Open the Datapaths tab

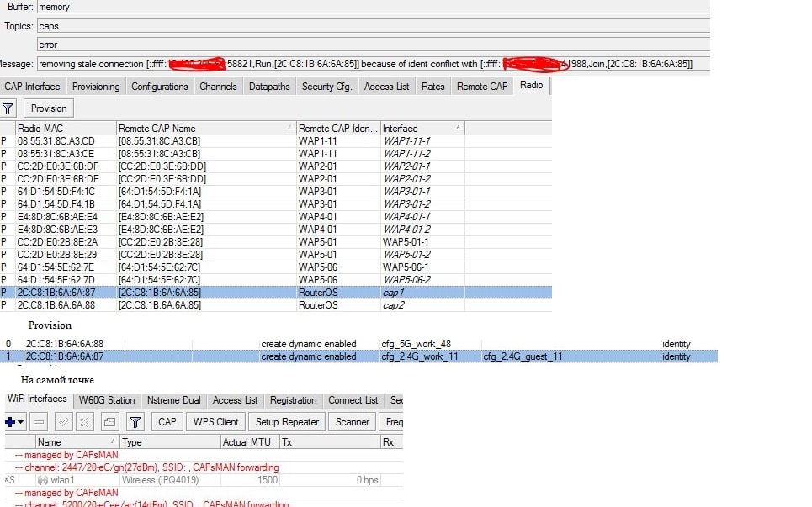coord(269,87)
